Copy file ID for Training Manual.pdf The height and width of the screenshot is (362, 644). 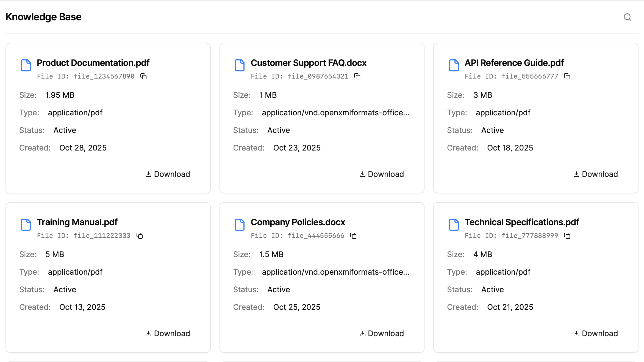(140, 236)
